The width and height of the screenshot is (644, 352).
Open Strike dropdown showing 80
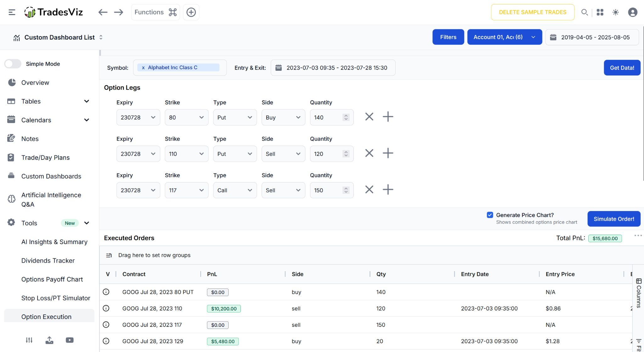(x=186, y=117)
